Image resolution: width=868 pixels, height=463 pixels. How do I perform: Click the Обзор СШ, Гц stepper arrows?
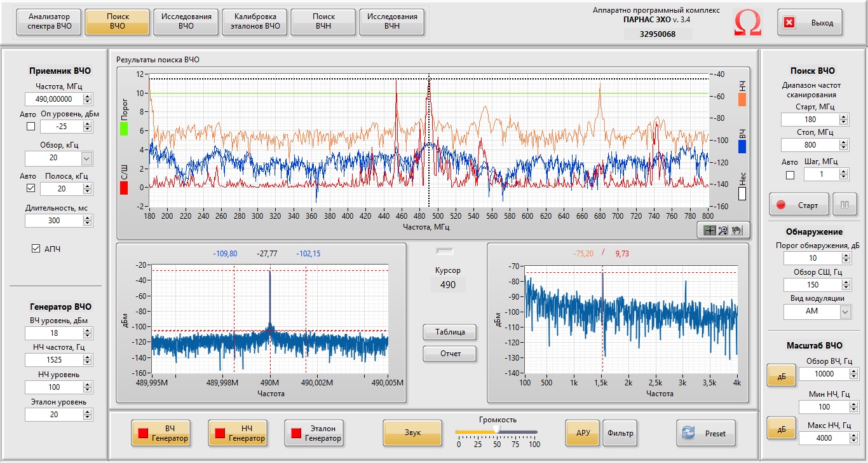click(846, 285)
